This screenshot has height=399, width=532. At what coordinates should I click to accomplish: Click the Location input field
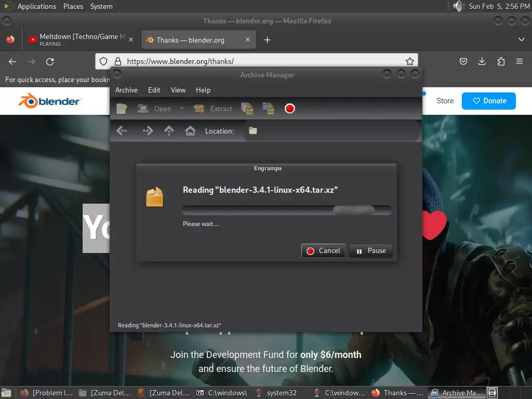[331, 131]
